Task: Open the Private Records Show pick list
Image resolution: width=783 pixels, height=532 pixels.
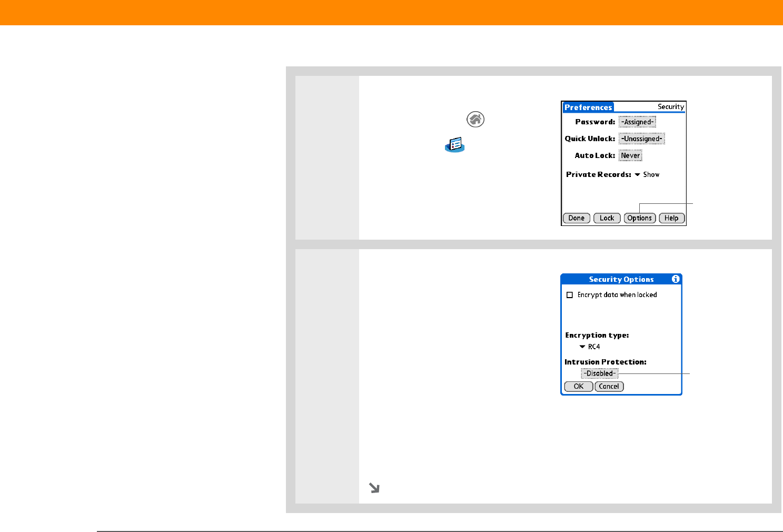Action: [x=647, y=175]
